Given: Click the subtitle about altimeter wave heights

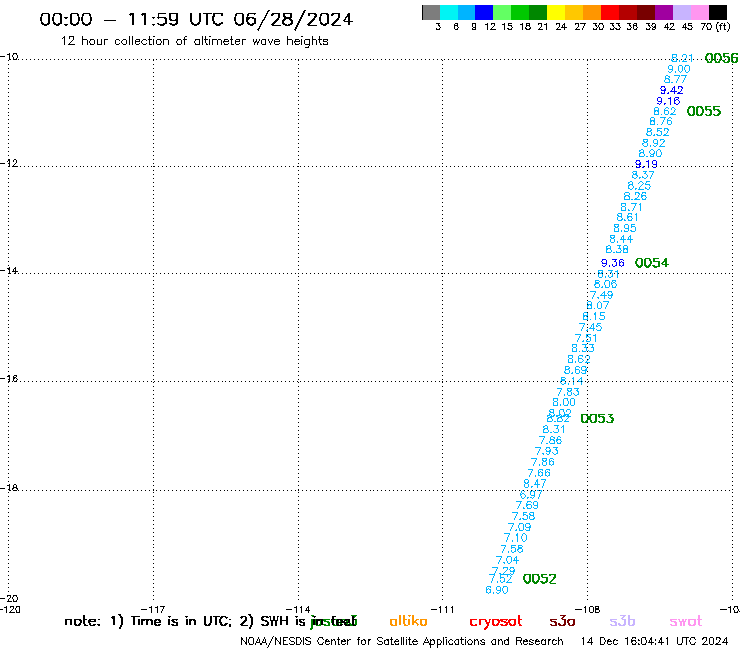Looking at the screenshot, I should coord(194,41).
